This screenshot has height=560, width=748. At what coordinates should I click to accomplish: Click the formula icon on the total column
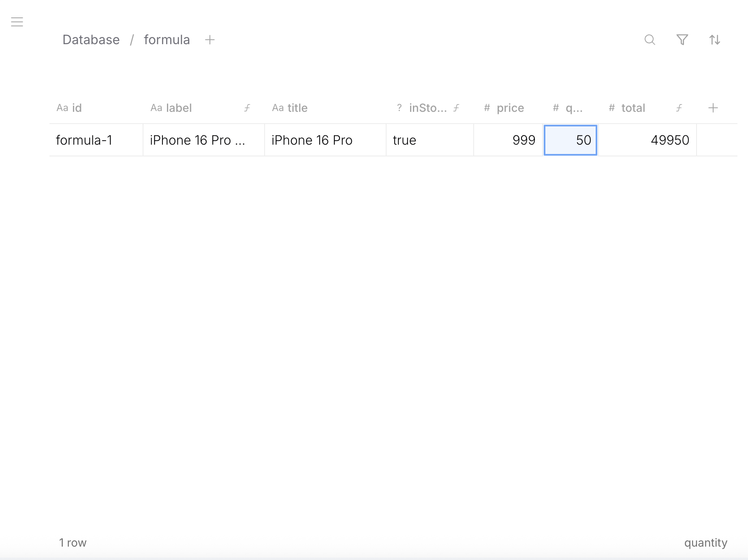(679, 108)
